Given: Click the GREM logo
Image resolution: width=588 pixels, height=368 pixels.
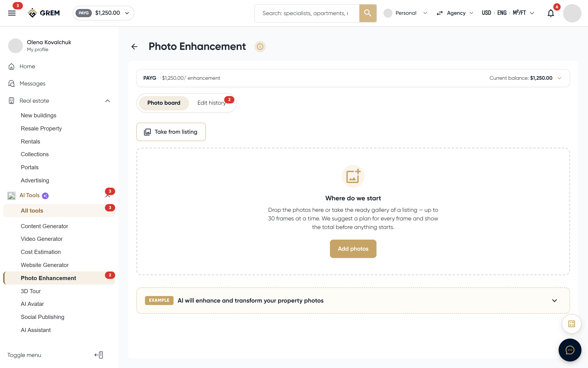Looking at the screenshot, I should point(44,13).
